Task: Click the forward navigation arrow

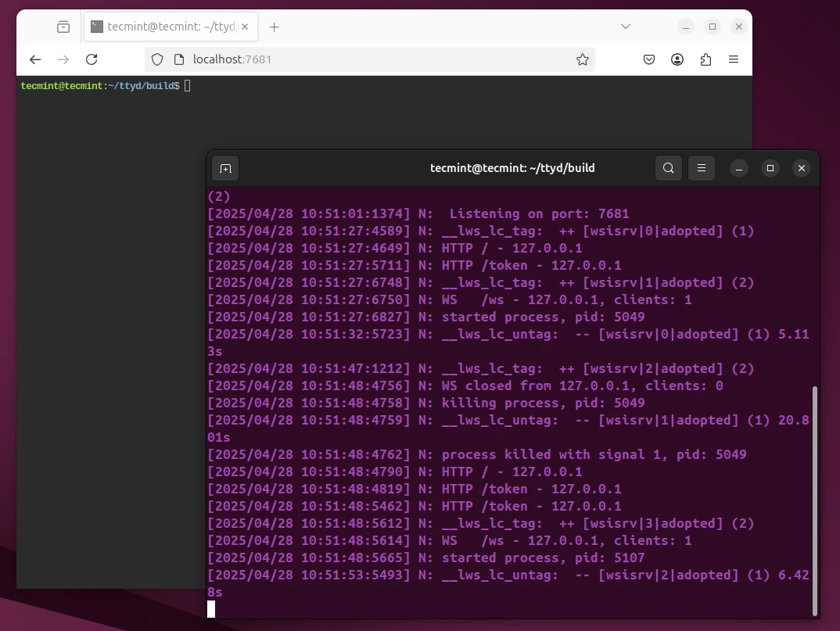Action: [63, 59]
